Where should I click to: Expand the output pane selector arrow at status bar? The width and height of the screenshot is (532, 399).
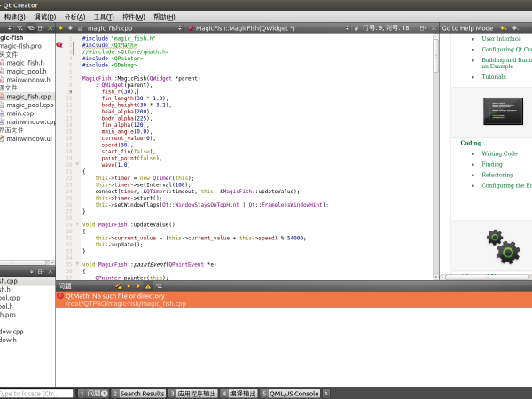(327, 394)
